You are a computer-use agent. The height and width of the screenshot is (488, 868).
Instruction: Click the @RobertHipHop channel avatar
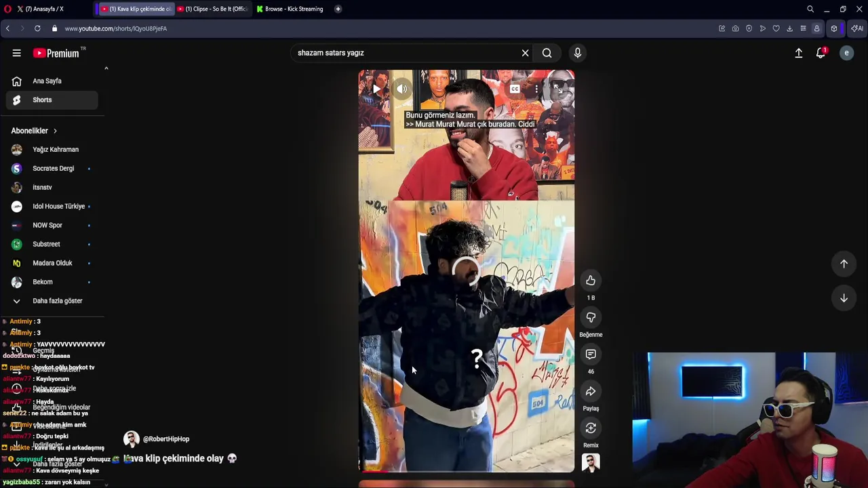pyautogui.click(x=131, y=439)
